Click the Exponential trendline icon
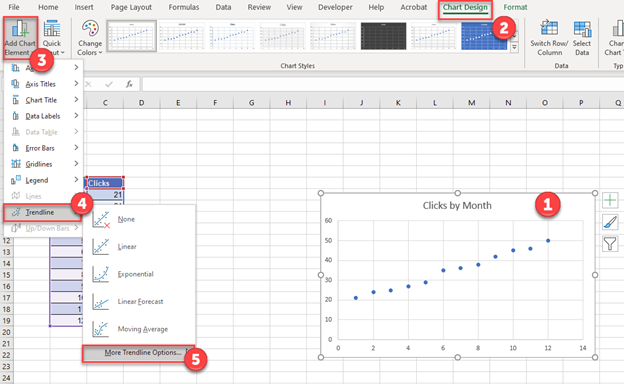Viewport: 624px width, 384px height. (x=101, y=274)
